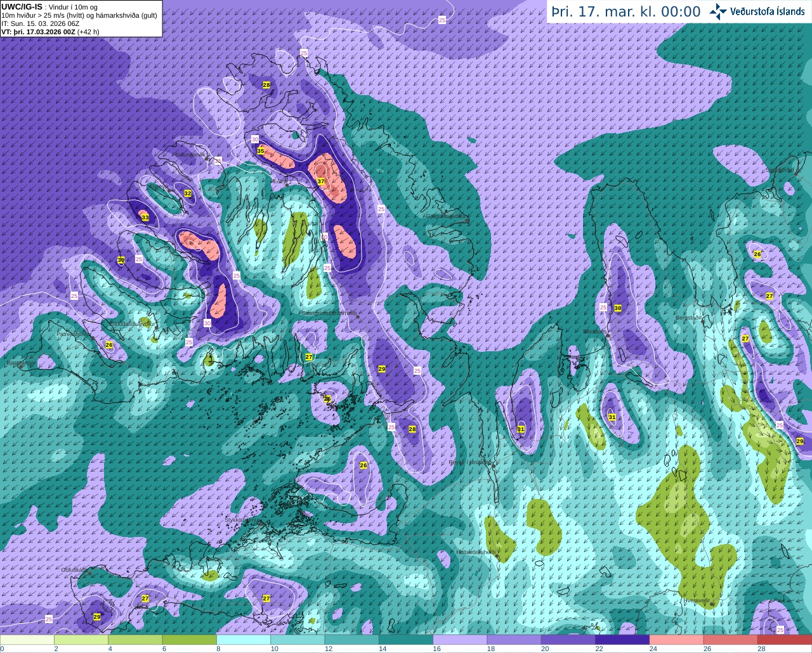Click the yellow 35 gust marker
This screenshot has height=653, width=812.
260,151
